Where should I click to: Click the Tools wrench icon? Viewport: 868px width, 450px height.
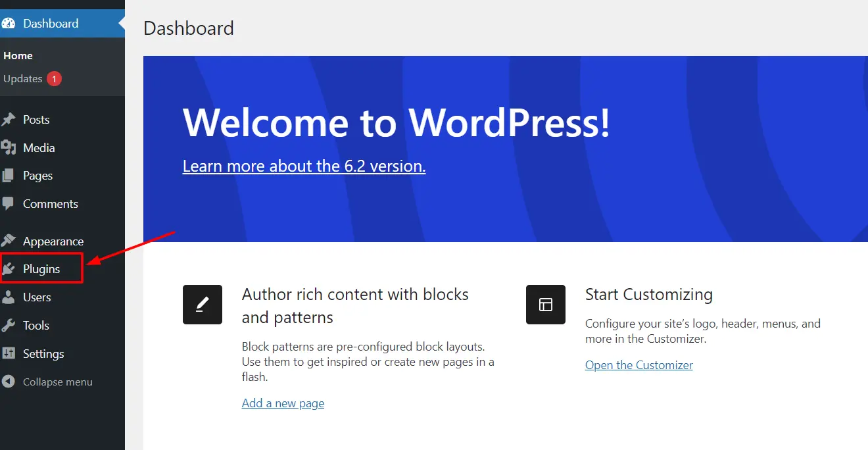point(8,326)
